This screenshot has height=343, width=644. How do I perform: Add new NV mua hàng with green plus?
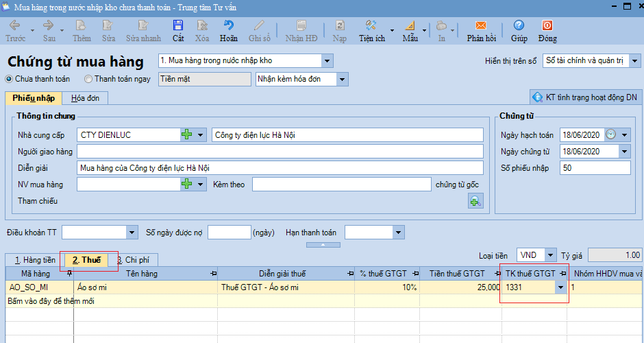(187, 184)
